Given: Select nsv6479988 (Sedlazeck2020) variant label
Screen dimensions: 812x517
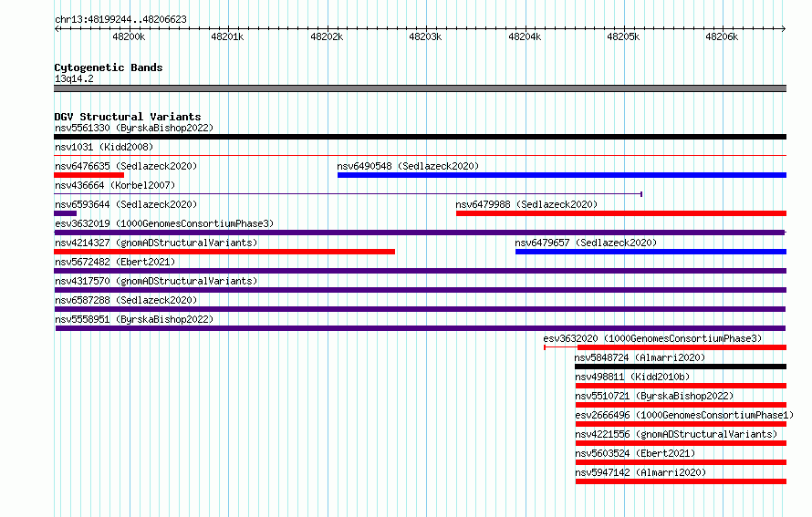Looking at the screenshot, I should (526, 204).
